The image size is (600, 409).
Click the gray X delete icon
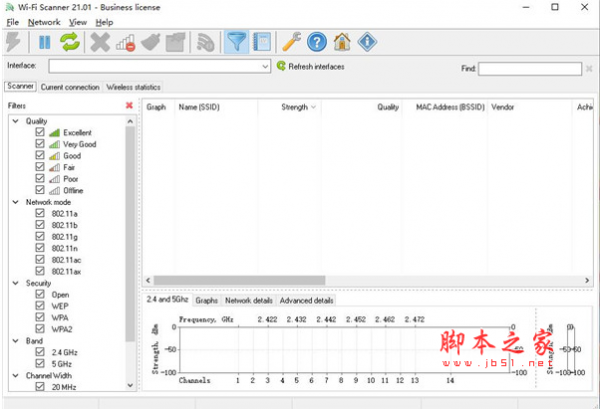click(x=100, y=42)
